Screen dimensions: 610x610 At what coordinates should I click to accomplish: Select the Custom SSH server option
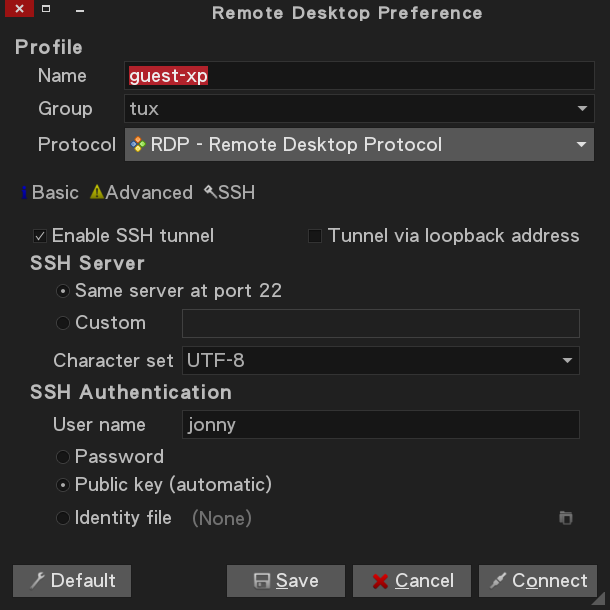[x=64, y=323]
